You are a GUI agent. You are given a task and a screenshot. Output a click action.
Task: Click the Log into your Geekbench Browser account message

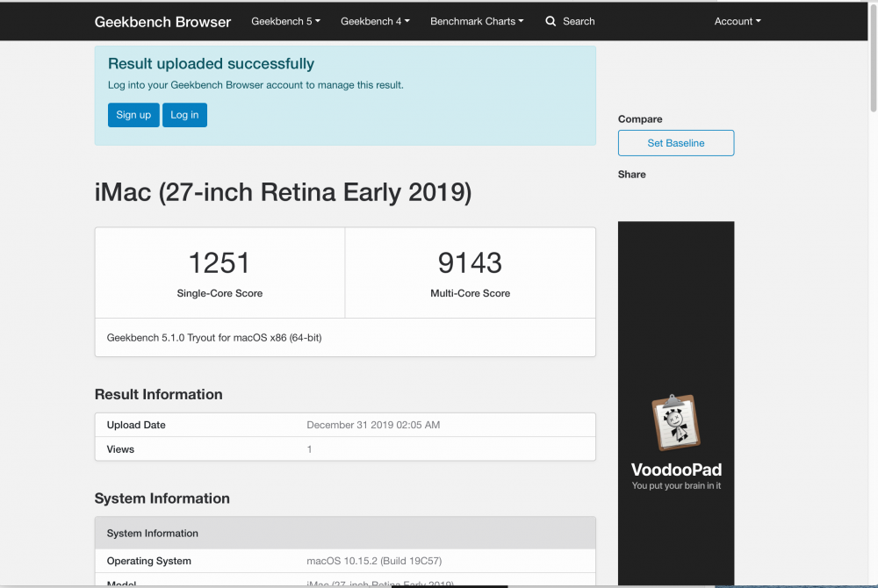point(255,85)
